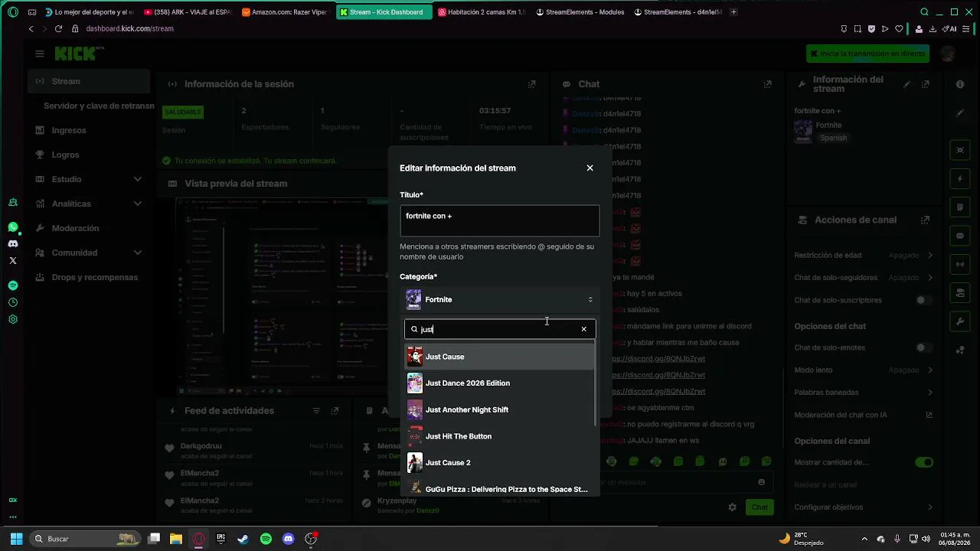Viewport: 980px width, 551px height.
Task: Disable Mostrar cantidad de... switch
Action: point(924,462)
